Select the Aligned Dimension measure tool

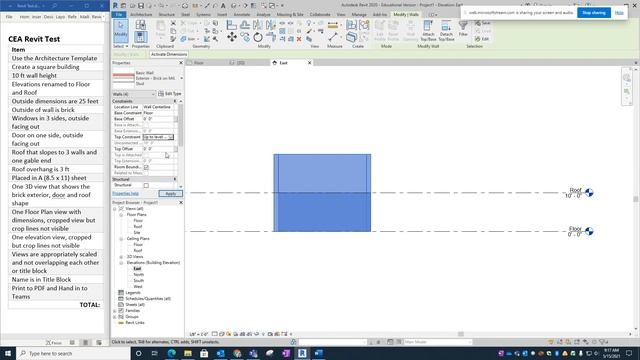333,25
